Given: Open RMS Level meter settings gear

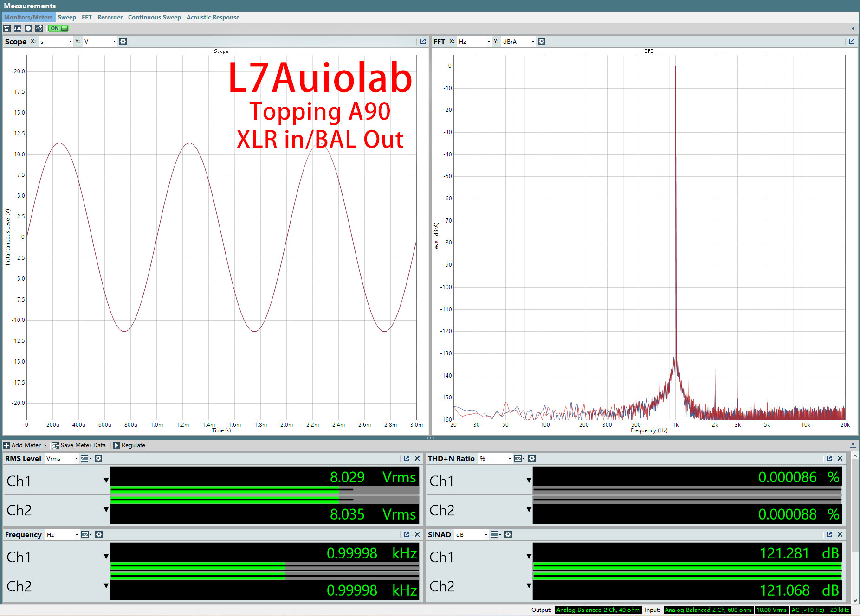Looking at the screenshot, I should (x=98, y=458).
